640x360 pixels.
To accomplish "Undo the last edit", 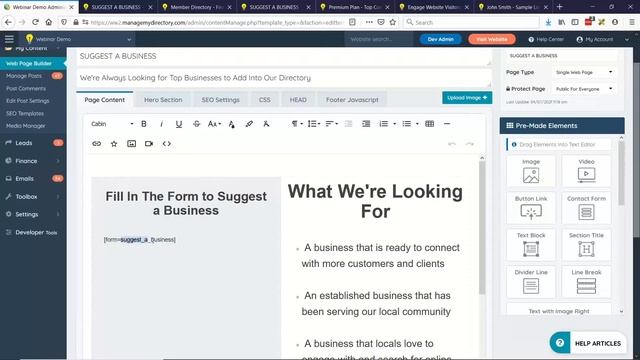I will coord(452,144).
